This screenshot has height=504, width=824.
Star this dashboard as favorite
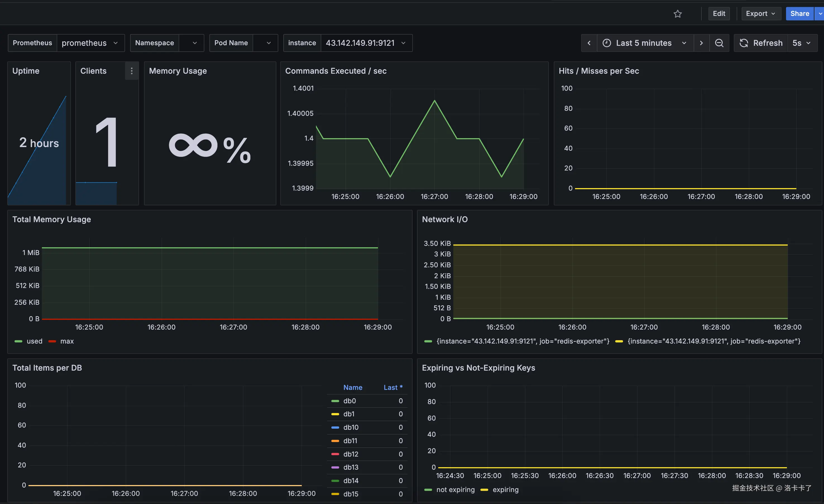point(677,14)
